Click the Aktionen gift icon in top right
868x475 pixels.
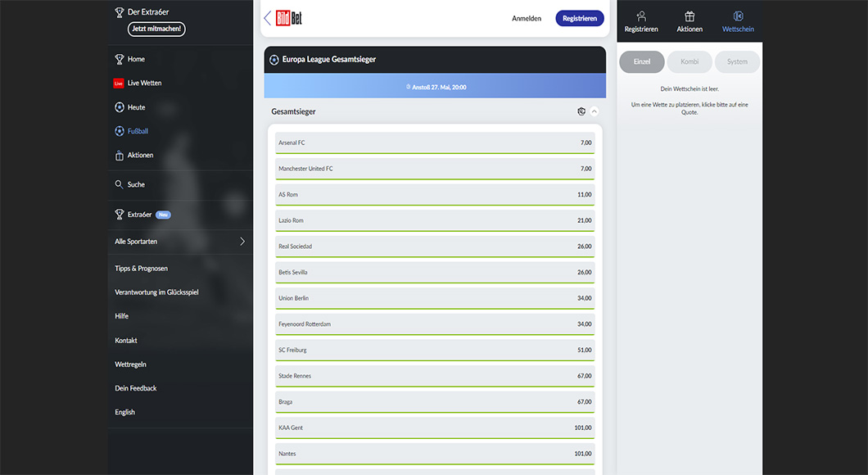point(689,16)
